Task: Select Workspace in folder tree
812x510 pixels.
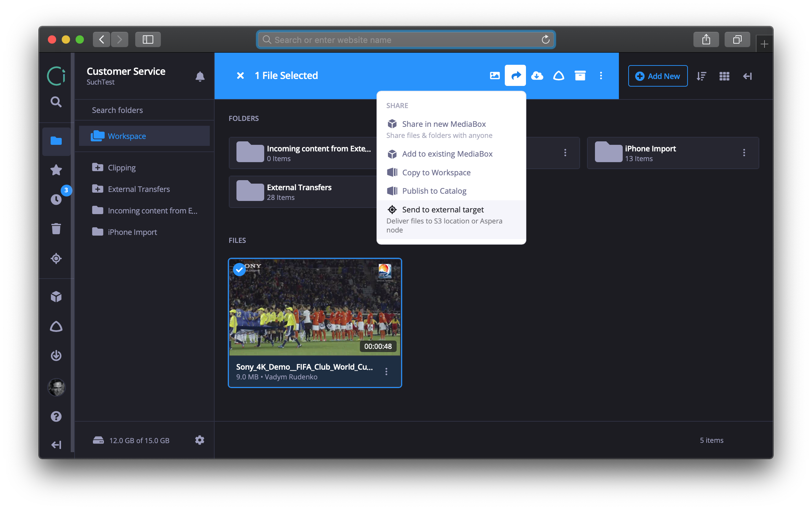Action: coord(144,136)
